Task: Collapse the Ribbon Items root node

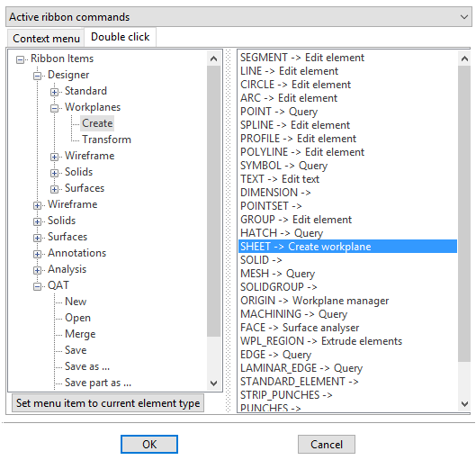Action: click(20, 59)
